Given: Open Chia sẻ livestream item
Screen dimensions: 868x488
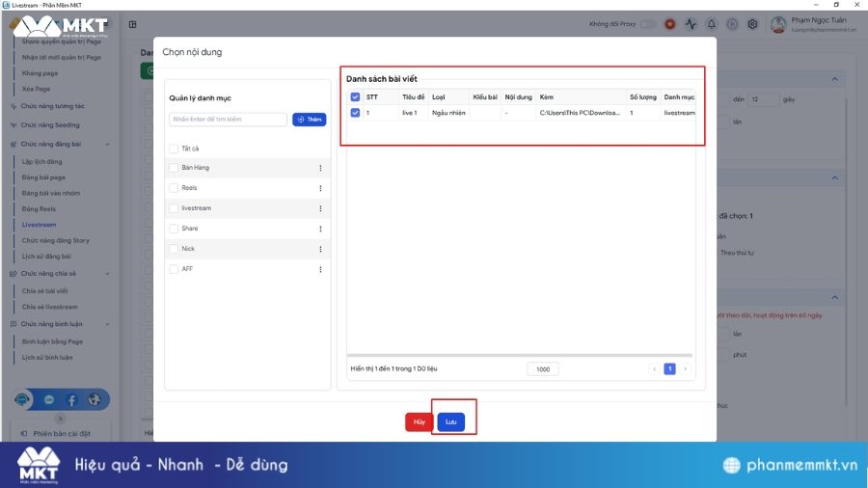Looking at the screenshot, I should pyautogui.click(x=50, y=307).
